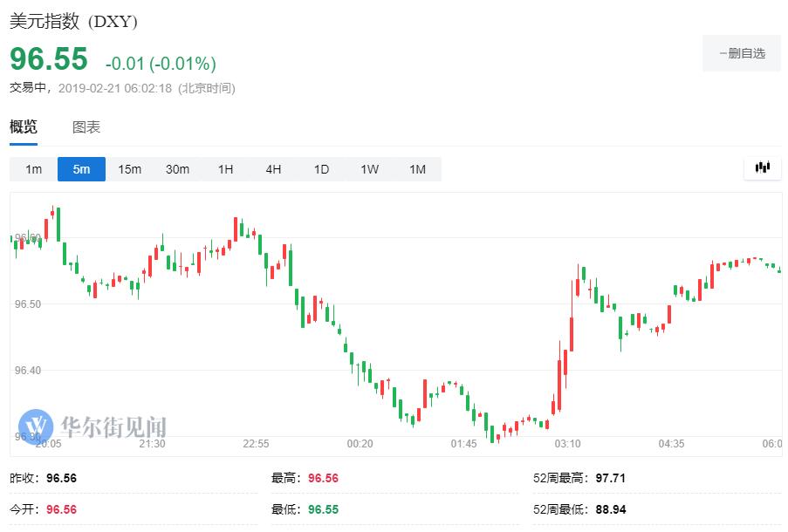Click the candlestick chart type icon

tap(762, 168)
